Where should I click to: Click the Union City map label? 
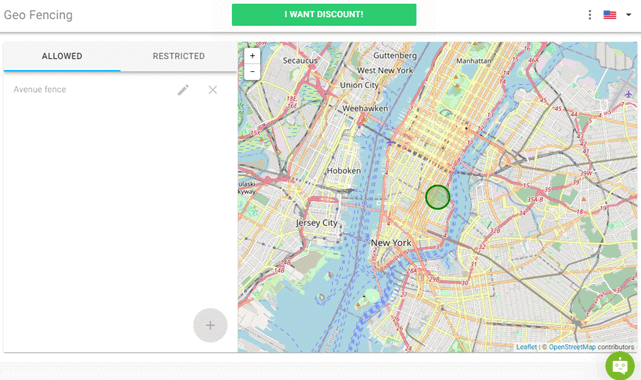point(359,85)
